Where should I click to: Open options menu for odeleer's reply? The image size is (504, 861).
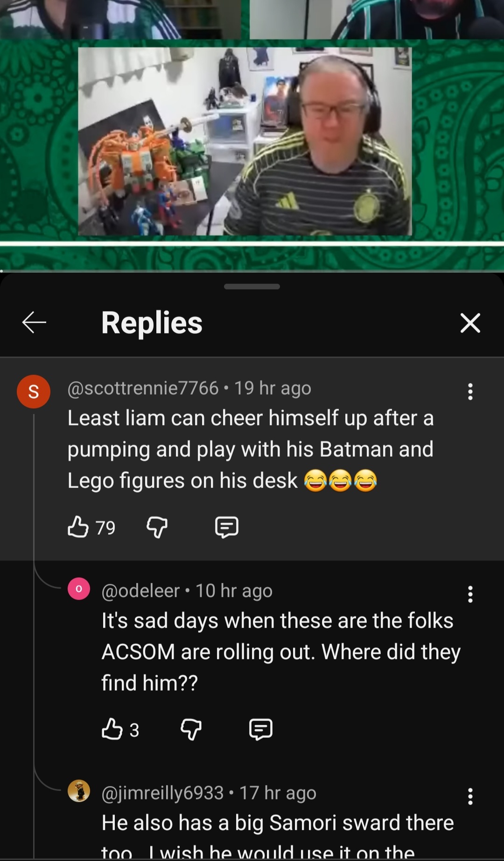(x=470, y=594)
